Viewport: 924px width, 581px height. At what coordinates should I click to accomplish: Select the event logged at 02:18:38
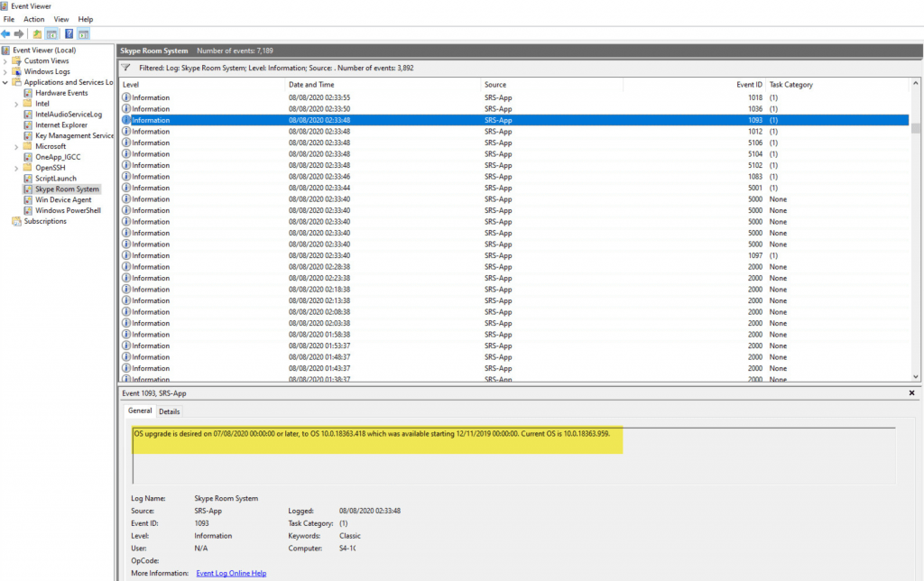[x=514, y=290]
